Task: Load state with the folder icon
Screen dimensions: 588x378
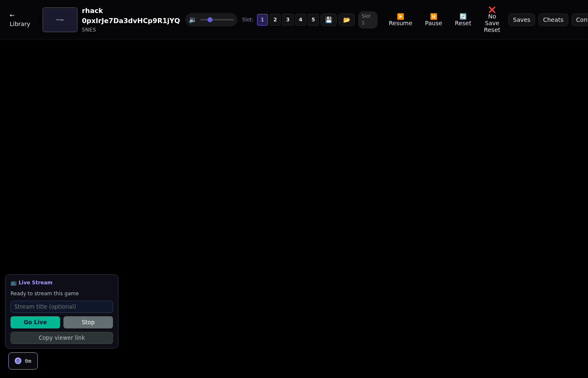Action: click(346, 20)
